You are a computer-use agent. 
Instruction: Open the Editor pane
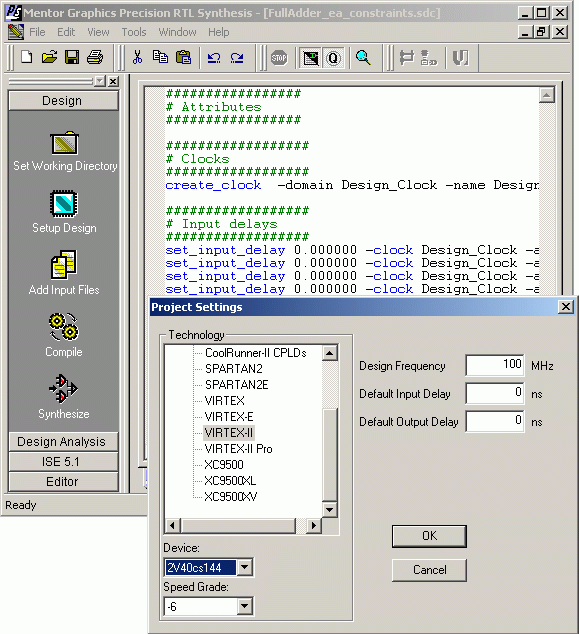click(63, 482)
